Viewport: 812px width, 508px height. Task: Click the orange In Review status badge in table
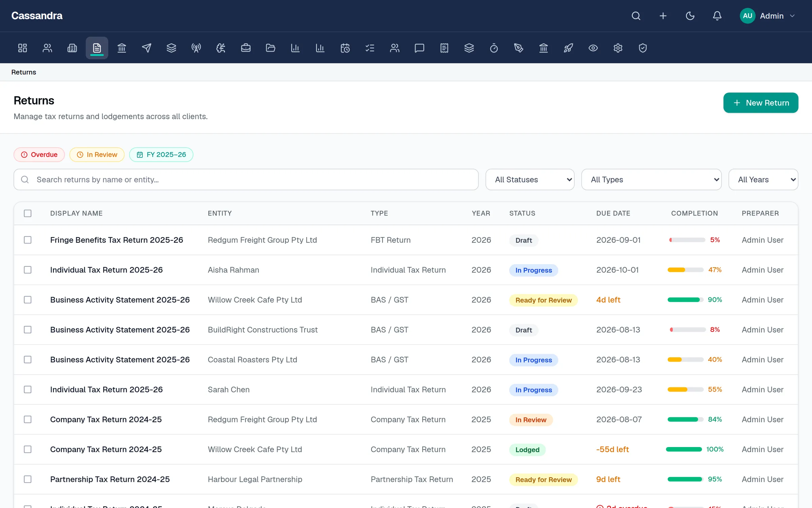(531, 420)
